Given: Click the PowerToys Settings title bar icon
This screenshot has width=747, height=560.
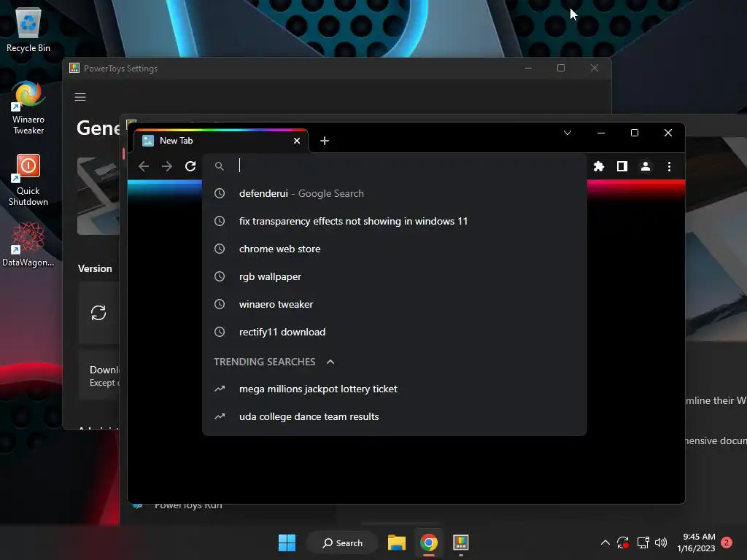Looking at the screenshot, I should 74,68.
